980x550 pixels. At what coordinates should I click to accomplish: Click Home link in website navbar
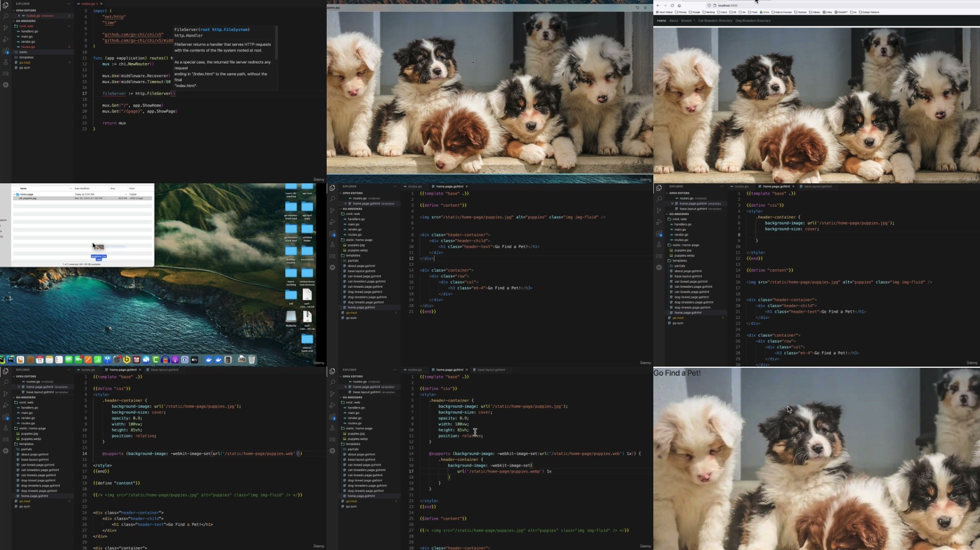pos(661,21)
